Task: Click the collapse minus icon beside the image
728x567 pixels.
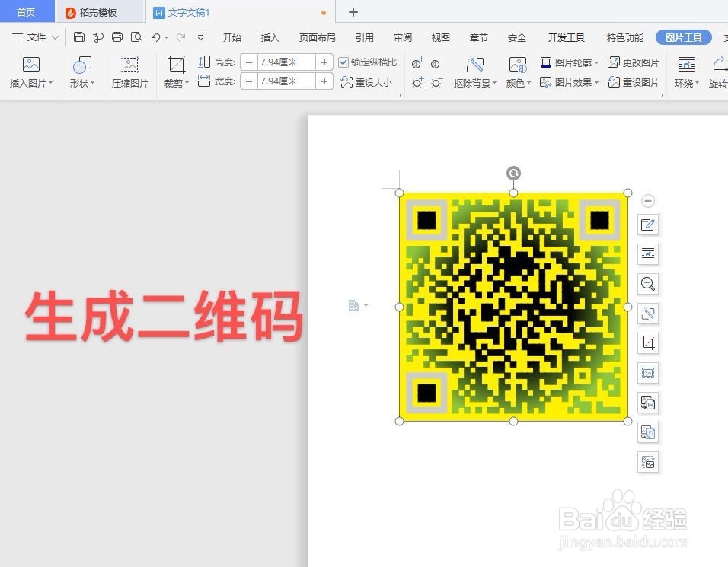Action: tap(648, 200)
